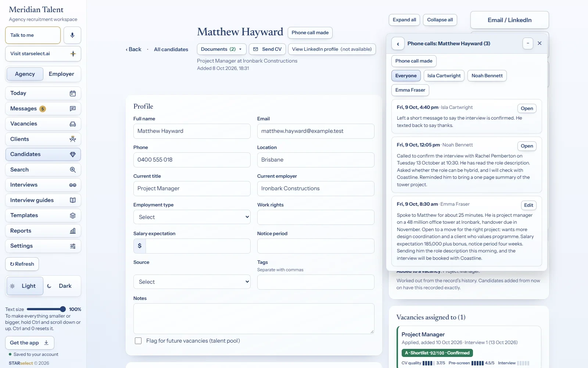The height and width of the screenshot is (368, 588).
Task: Click the back chevron in the Phone calls panel
Action: [398, 44]
